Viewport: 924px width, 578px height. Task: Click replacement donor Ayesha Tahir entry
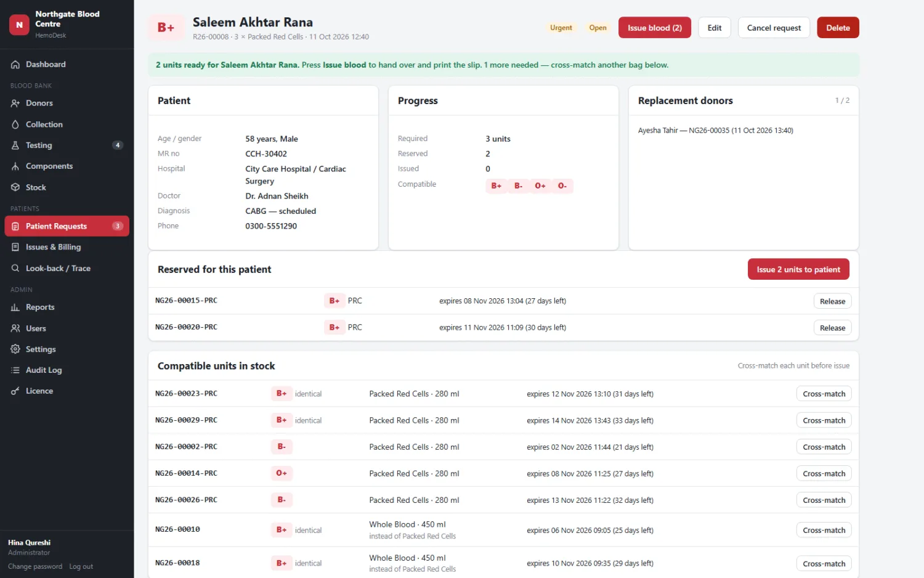715,131
